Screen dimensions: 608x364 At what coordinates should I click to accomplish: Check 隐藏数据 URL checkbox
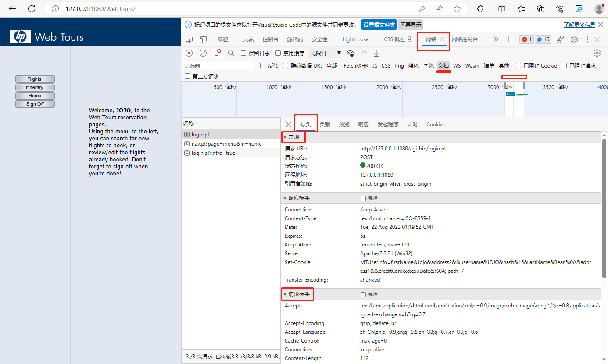tap(286, 66)
